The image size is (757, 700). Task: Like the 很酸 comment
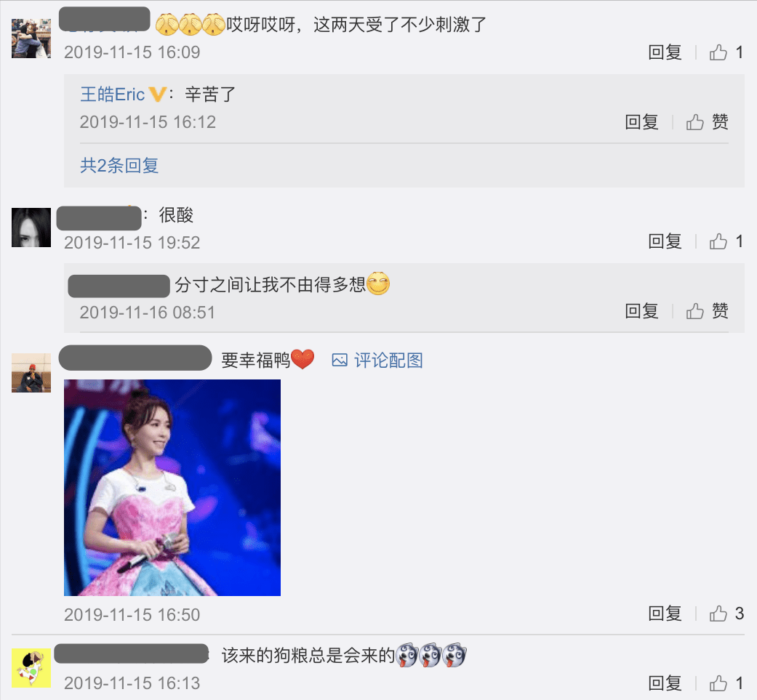pos(718,241)
